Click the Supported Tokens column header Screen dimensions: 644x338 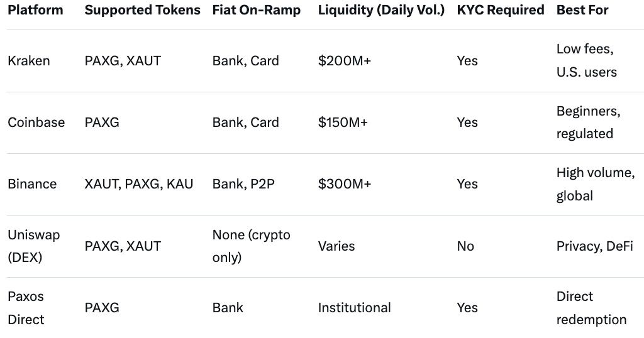142,10
